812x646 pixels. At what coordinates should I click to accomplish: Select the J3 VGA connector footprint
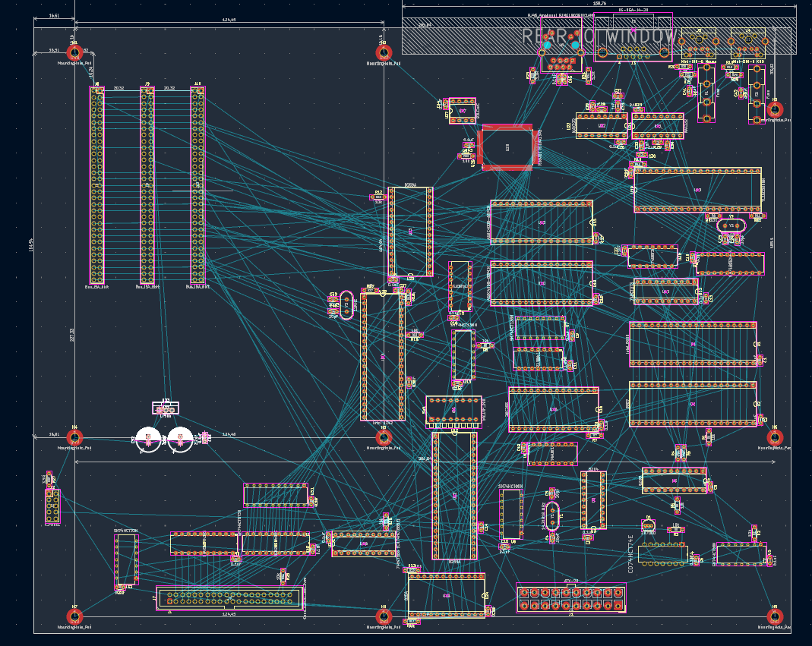633,38
